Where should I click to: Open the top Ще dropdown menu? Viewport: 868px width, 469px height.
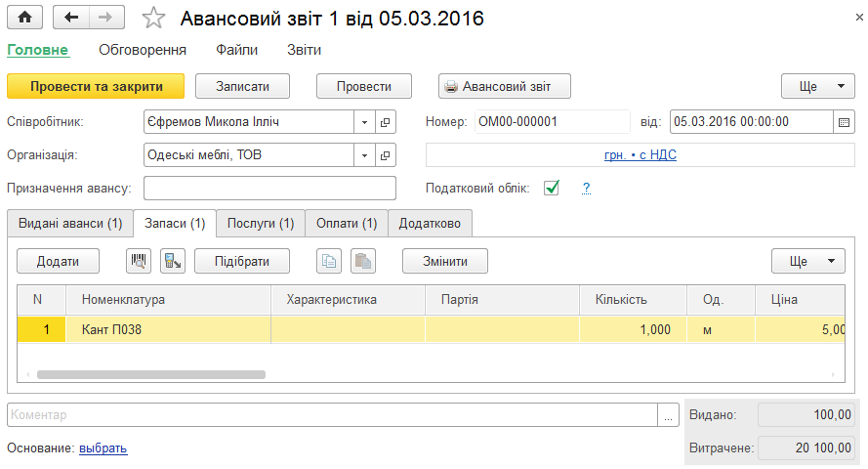[x=818, y=86]
